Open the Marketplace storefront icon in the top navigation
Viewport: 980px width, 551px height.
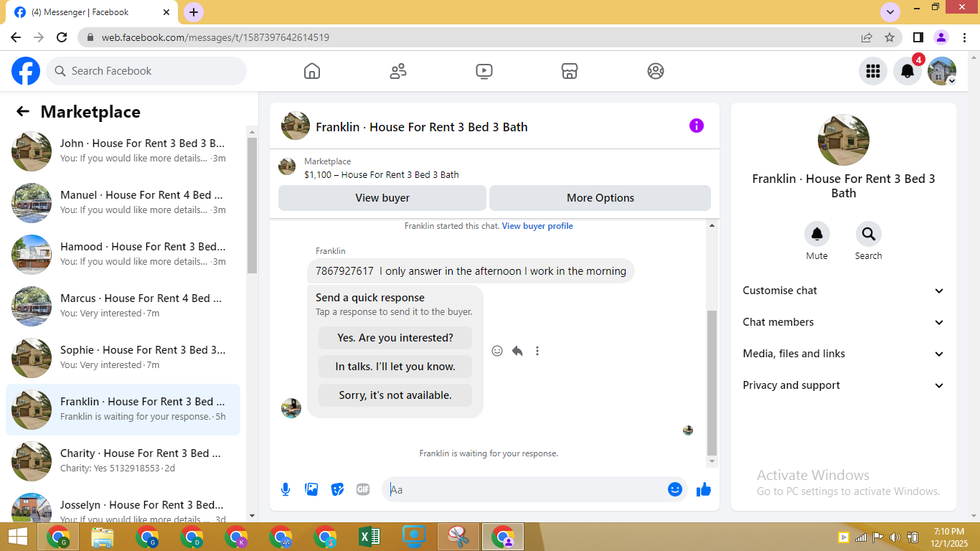pos(570,71)
